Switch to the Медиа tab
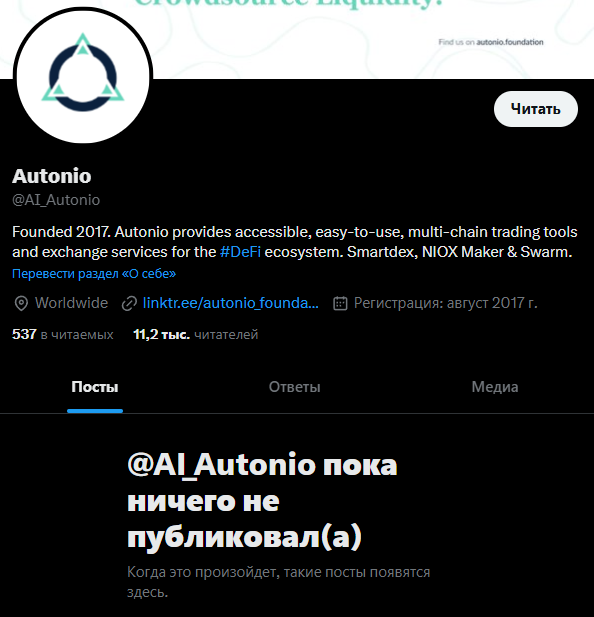Screen dimensions: 594x617 tap(495, 387)
